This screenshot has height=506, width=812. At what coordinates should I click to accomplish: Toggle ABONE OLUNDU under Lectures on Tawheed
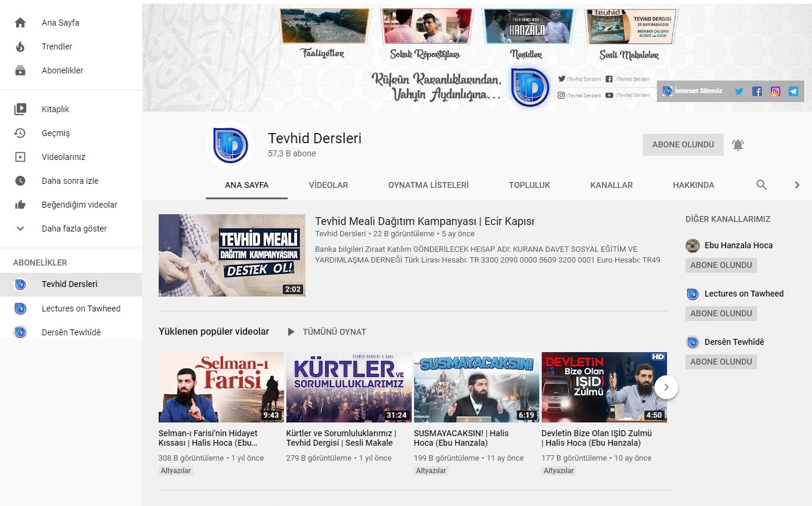pyautogui.click(x=721, y=313)
